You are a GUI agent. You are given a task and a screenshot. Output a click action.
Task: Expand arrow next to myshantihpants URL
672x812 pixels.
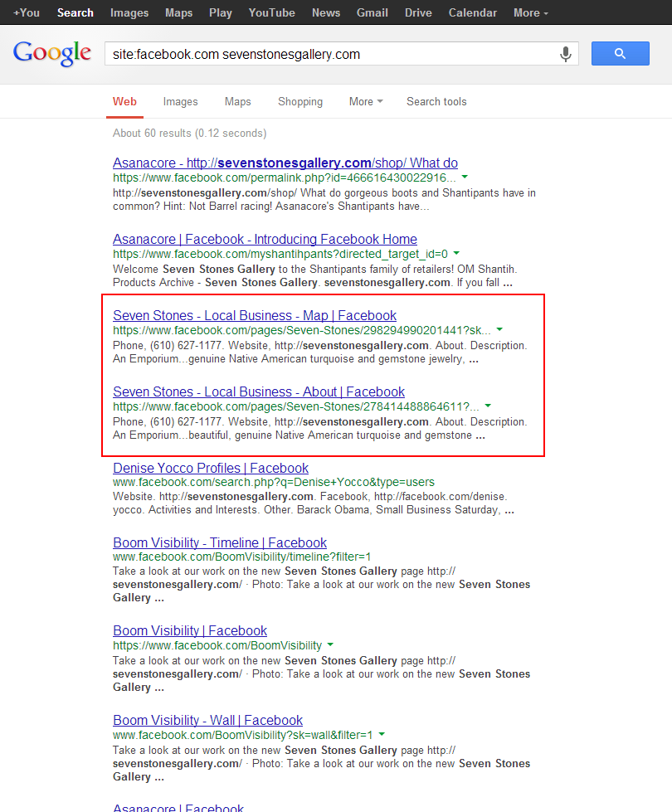(x=456, y=253)
